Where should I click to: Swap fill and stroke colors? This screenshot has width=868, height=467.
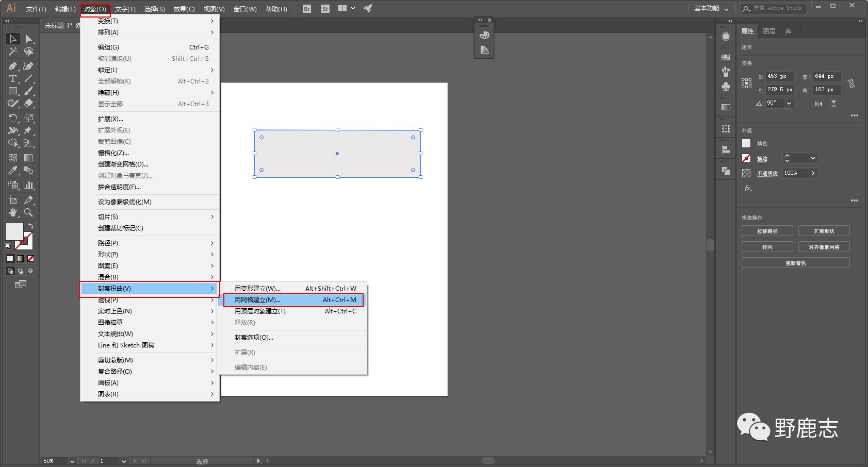pyautogui.click(x=31, y=226)
